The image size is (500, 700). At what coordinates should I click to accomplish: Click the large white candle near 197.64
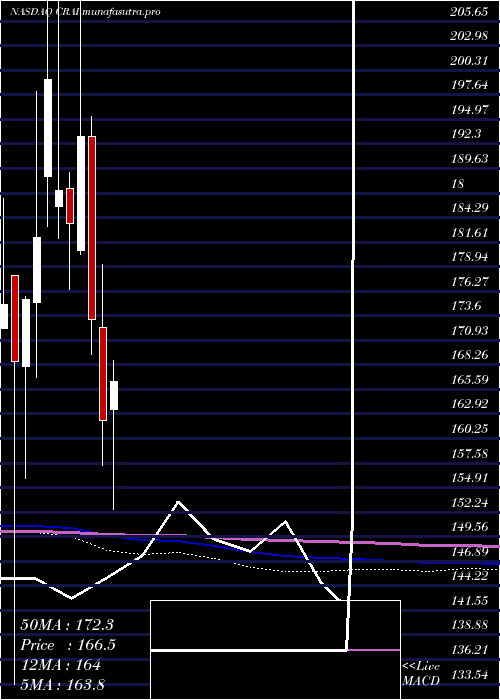[48, 128]
